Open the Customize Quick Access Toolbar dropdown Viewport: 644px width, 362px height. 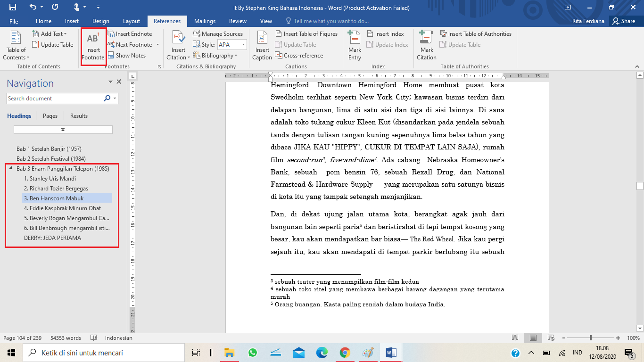(x=98, y=8)
